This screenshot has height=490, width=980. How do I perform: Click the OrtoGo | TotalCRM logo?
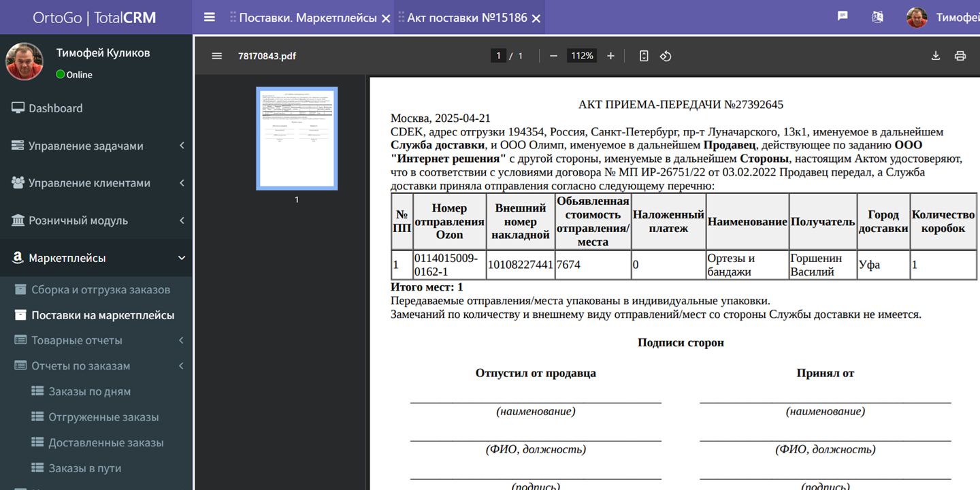pyautogui.click(x=95, y=18)
